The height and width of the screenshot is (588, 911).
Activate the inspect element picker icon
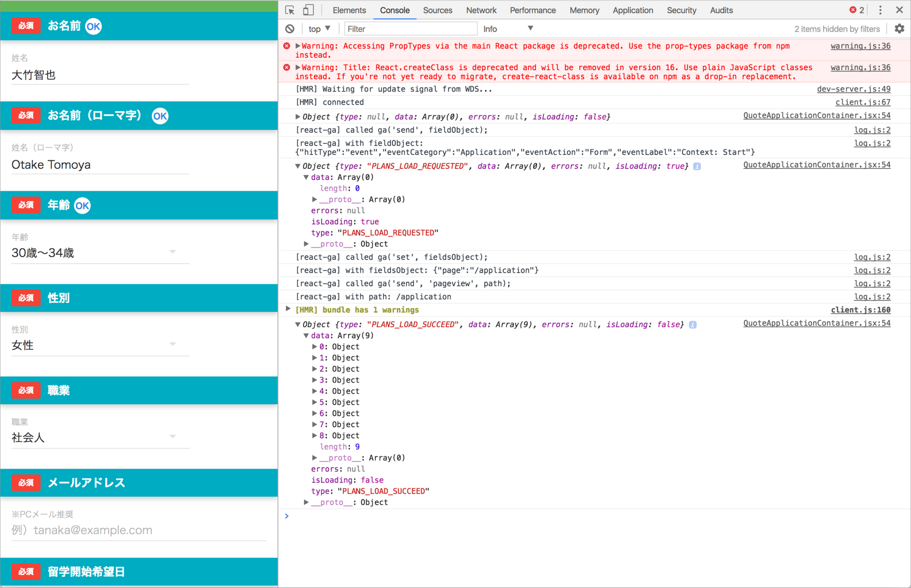290,10
